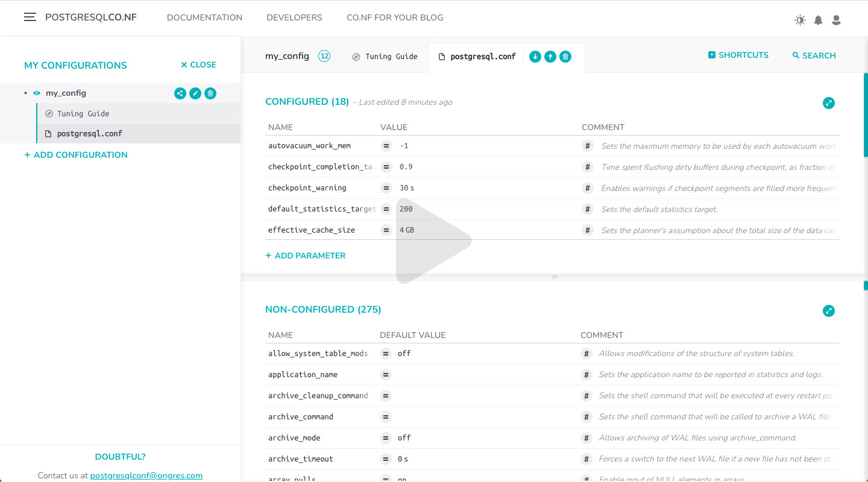868x482 pixels.
Task: Open the hamburger navigation menu
Action: pos(30,16)
